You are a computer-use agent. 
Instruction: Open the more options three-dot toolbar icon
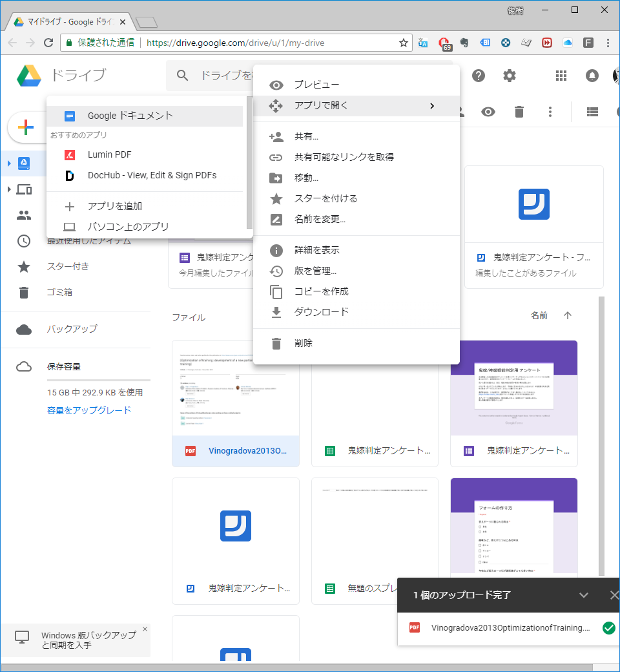pos(550,112)
